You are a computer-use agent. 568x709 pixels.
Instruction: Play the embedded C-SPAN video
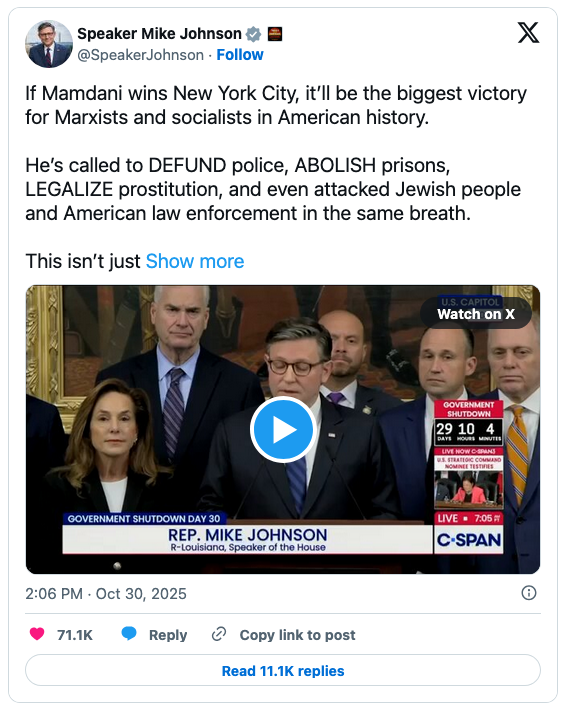(x=283, y=429)
